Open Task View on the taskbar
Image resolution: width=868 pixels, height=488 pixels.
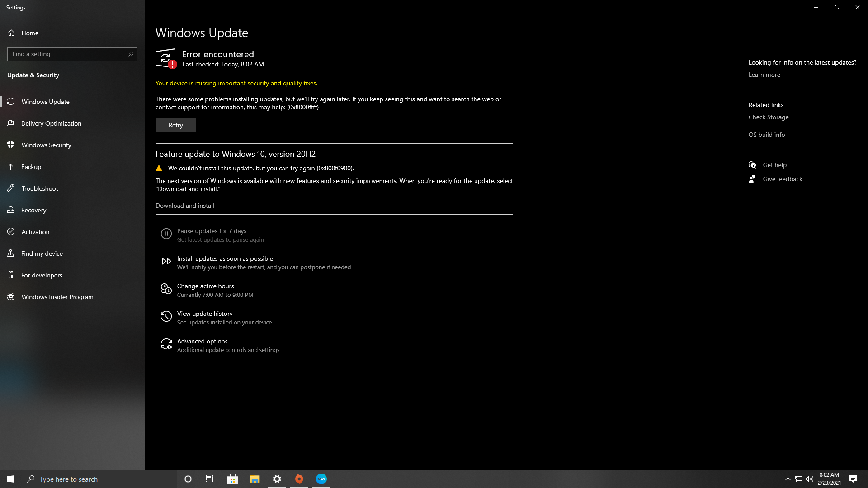tap(210, 479)
